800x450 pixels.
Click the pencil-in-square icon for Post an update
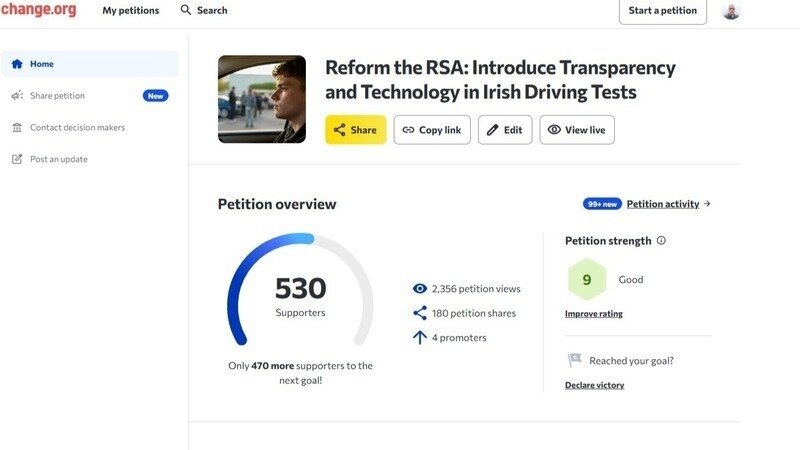(17, 159)
